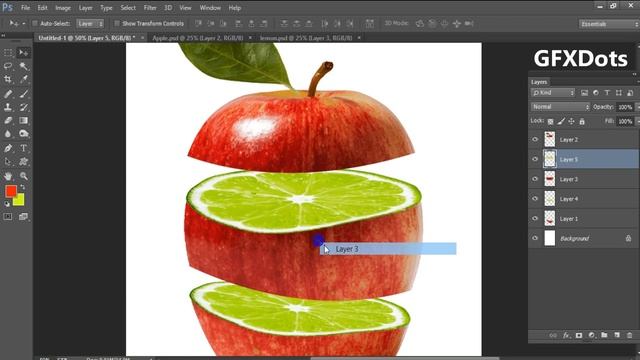Toggle lock position

click(571, 121)
